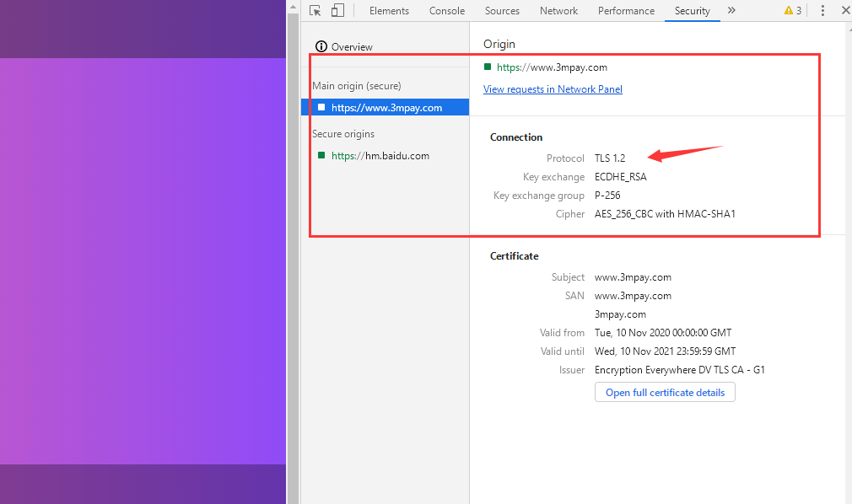Select the P-256 key exchange group value
Viewport: 852px width, 504px height.
point(607,195)
